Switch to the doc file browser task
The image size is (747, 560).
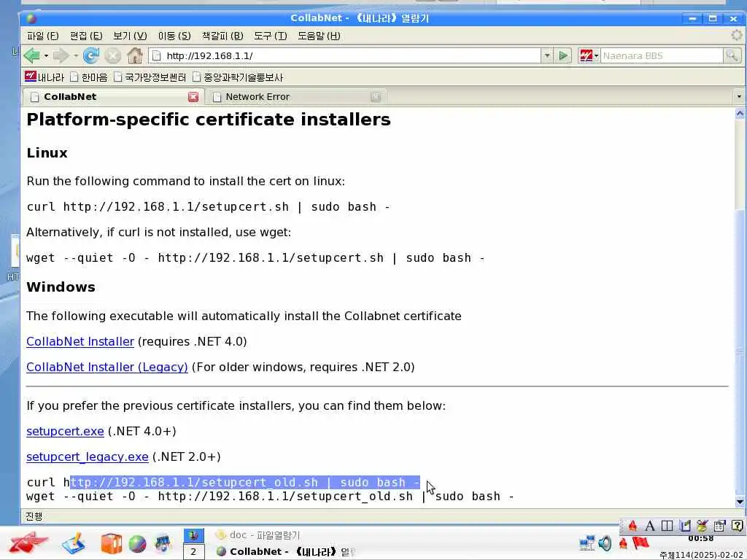coord(258,535)
